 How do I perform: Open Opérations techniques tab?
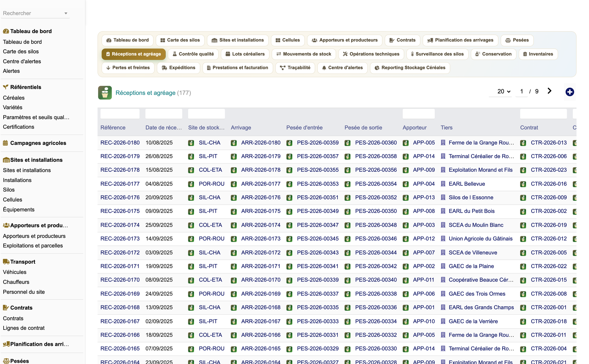(x=371, y=54)
